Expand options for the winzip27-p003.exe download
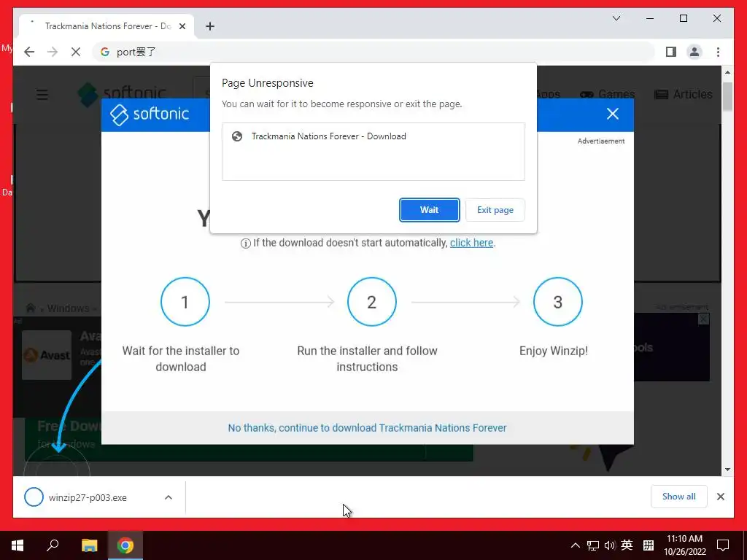This screenshot has width=747, height=560. pos(169,497)
